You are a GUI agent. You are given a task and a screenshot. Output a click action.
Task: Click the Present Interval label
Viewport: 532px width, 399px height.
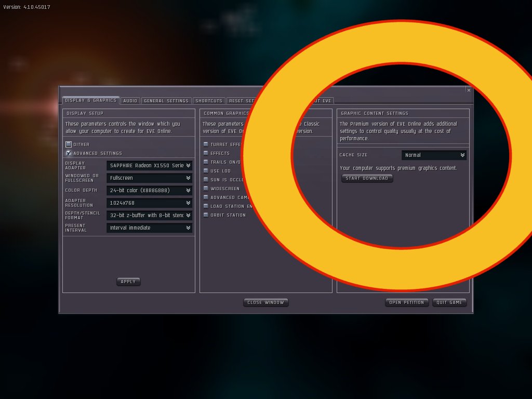pos(76,228)
